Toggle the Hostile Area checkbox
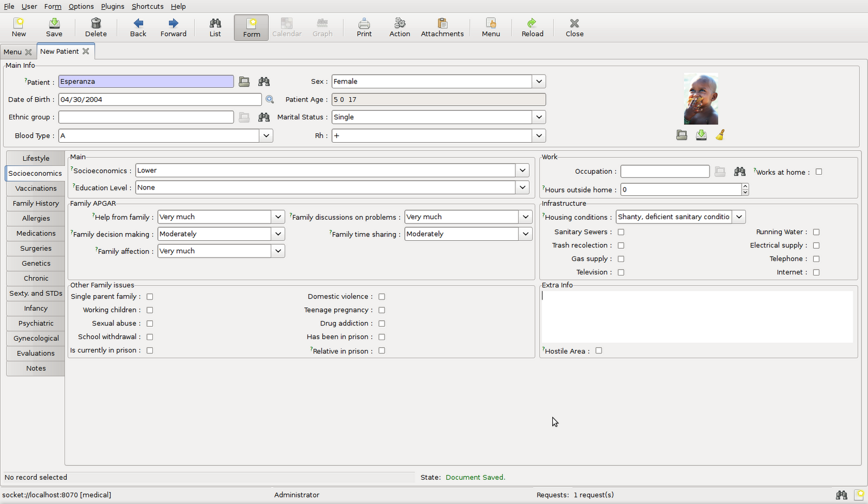868x504 pixels. (x=599, y=351)
